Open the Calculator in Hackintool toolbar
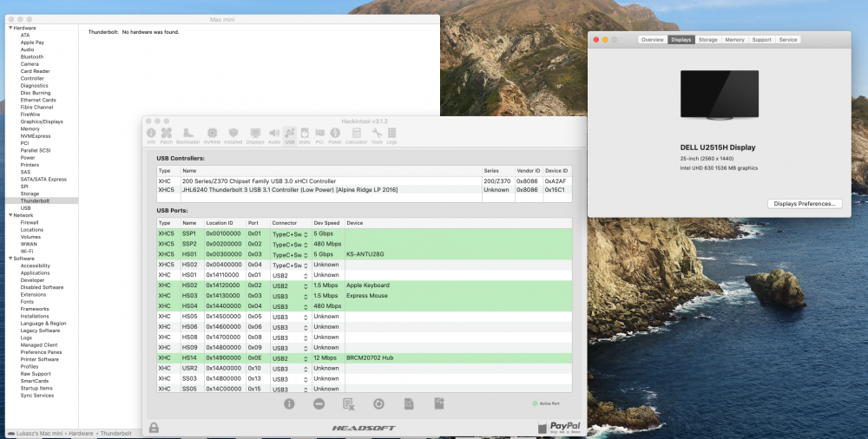Viewport: 868px width, 439px height. 357,135
